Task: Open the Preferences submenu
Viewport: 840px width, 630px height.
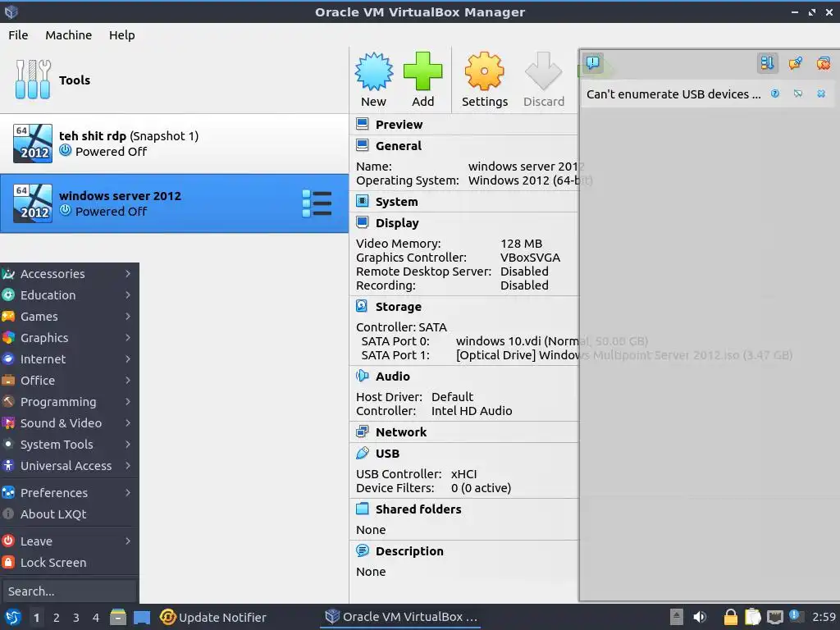Action: tap(69, 493)
